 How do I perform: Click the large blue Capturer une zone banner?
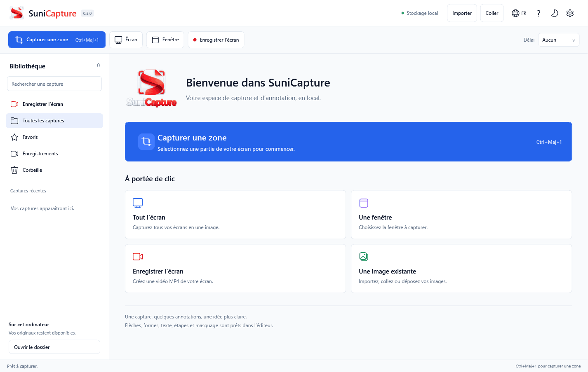point(348,142)
